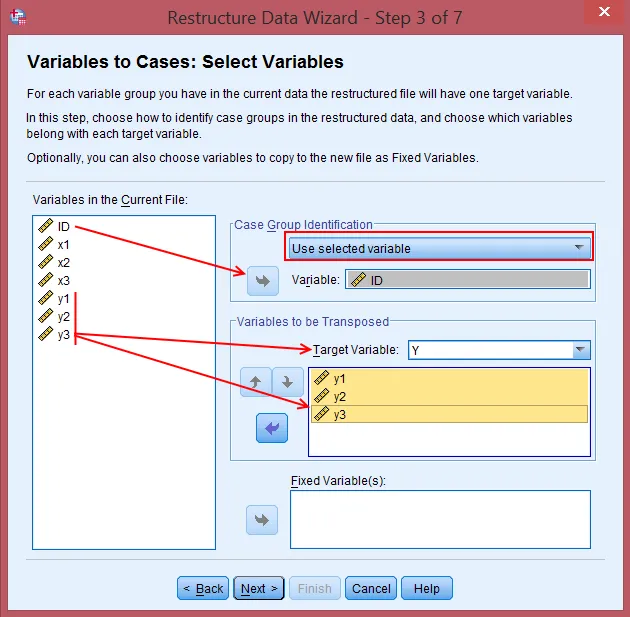Select the ID variable in the current file list
The image size is (630, 617).
point(63,227)
